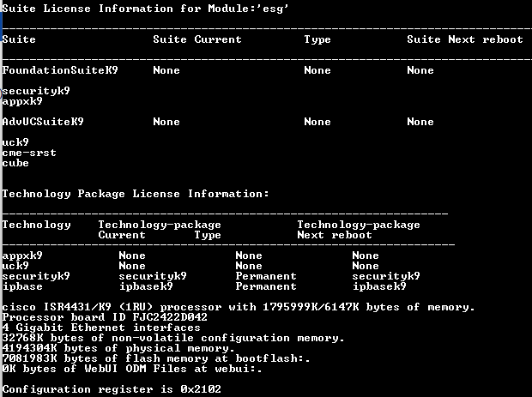532x397 pixels.
Task: Click the AdvUCSuiteK9 suite name
Action: (x=43, y=122)
